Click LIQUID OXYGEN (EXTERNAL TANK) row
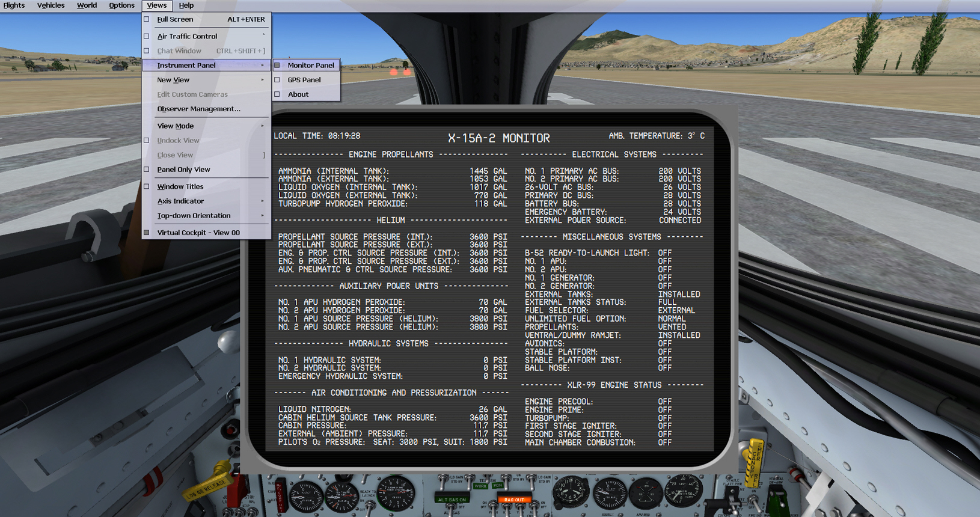 pyautogui.click(x=393, y=195)
